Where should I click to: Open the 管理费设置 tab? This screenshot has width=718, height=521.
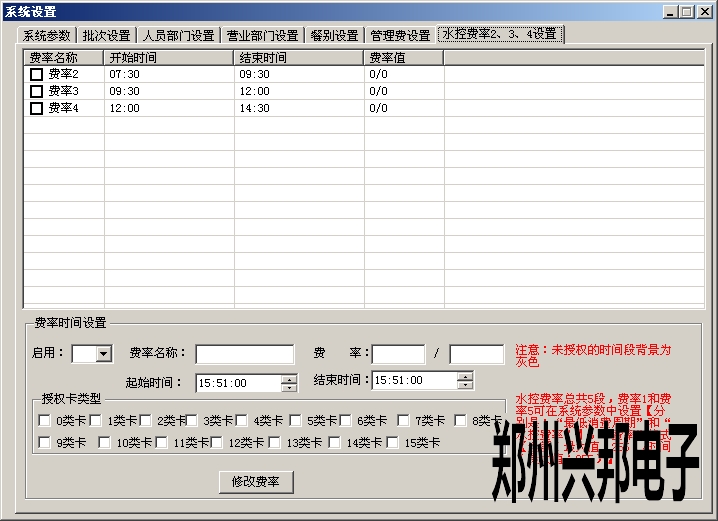(400, 35)
